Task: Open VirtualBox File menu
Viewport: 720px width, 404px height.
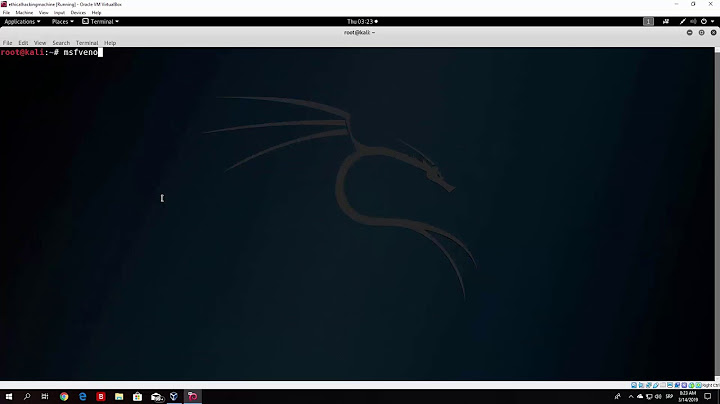Action: click(x=6, y=13)
